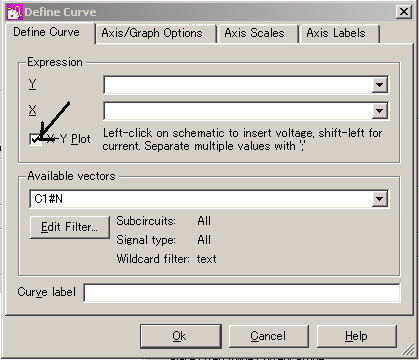Expand the X expression dropdown
Image resolution: width=419 pixels, height=360 pixels.
379,111
